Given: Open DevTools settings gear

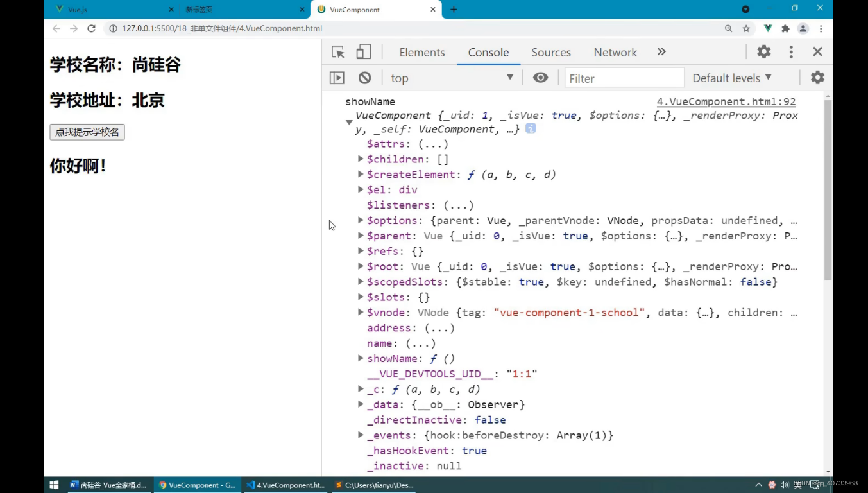Looking at the screenshot, I should (x=763, y=52).
